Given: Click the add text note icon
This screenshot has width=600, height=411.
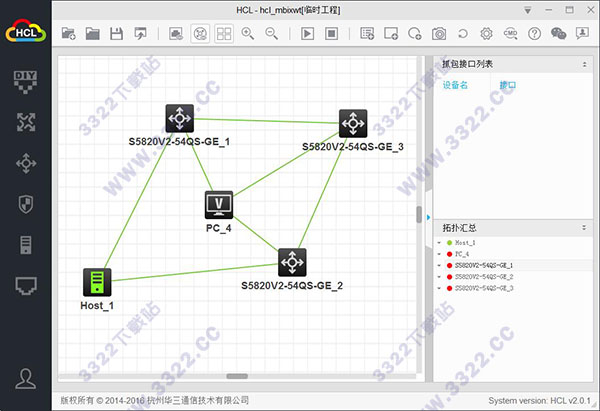Looking at the screenshot, I should [x=367, y=34].
